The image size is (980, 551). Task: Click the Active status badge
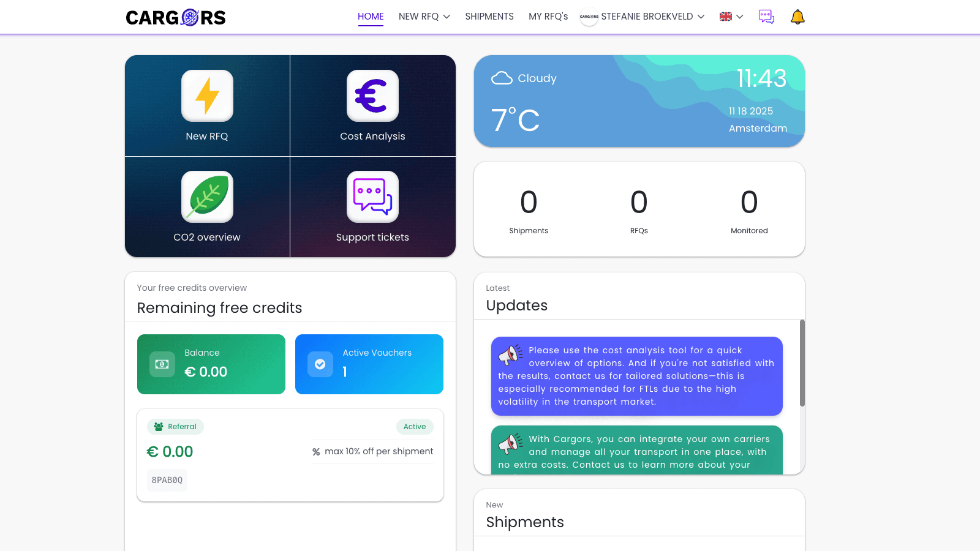click(x=415, y=427)
